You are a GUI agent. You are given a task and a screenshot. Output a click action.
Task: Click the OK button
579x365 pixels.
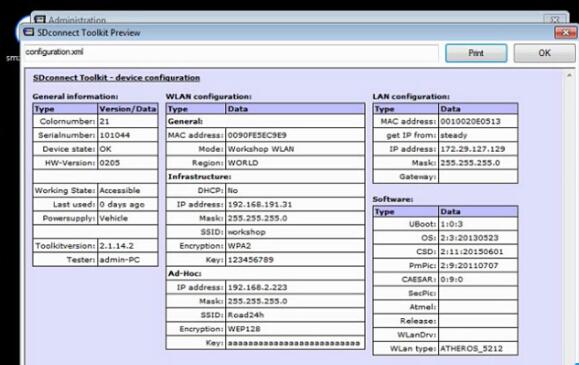click(544, 53)
